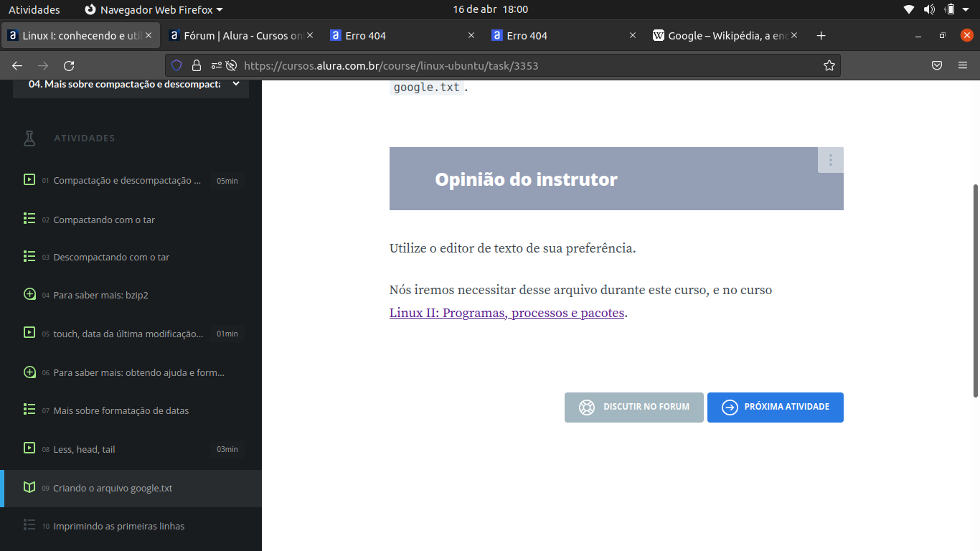Open activity 10 Imprimindo as primeiras linhas
Screen dimensions: 980x551
[x=131, y=526]
